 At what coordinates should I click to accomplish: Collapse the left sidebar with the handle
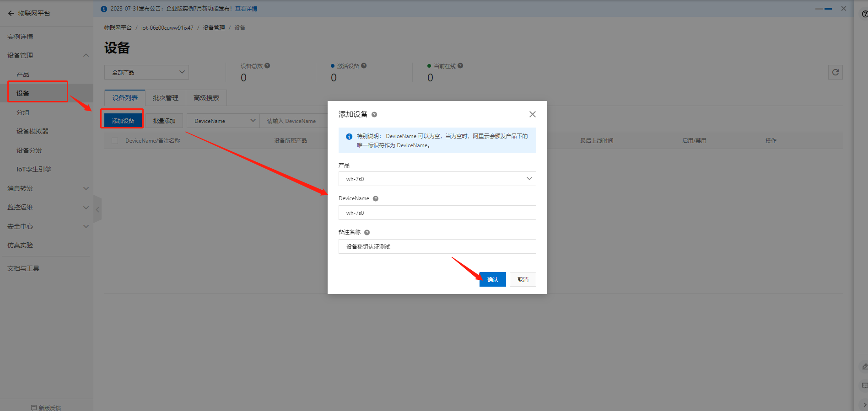click(x=97, y=209)
